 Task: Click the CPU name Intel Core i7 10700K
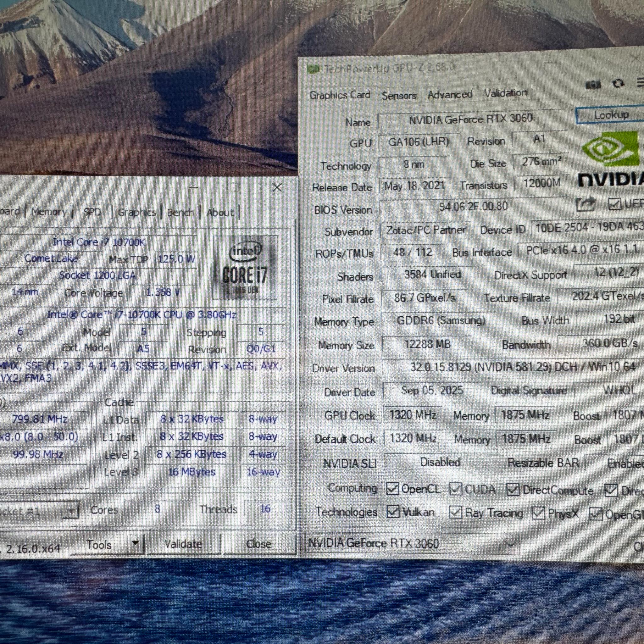click(99, 242)
